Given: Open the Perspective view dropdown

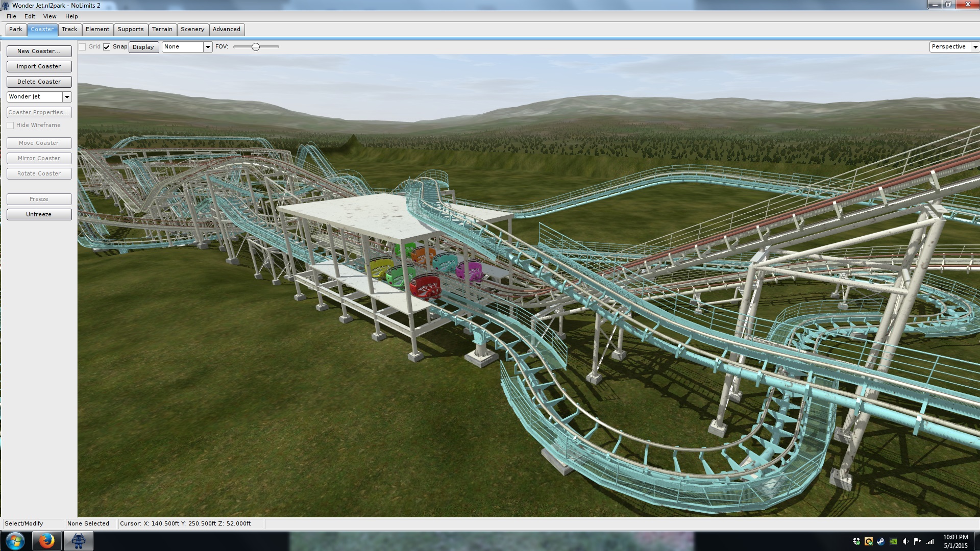Looking at the screenshot, I should 975,47.
